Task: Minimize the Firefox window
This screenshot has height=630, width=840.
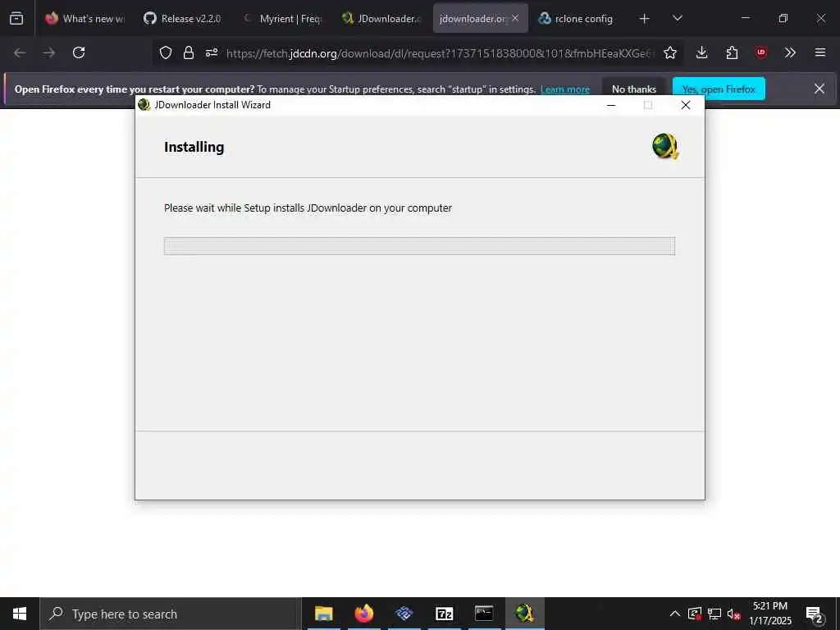Action: click(x=745, y=18)
